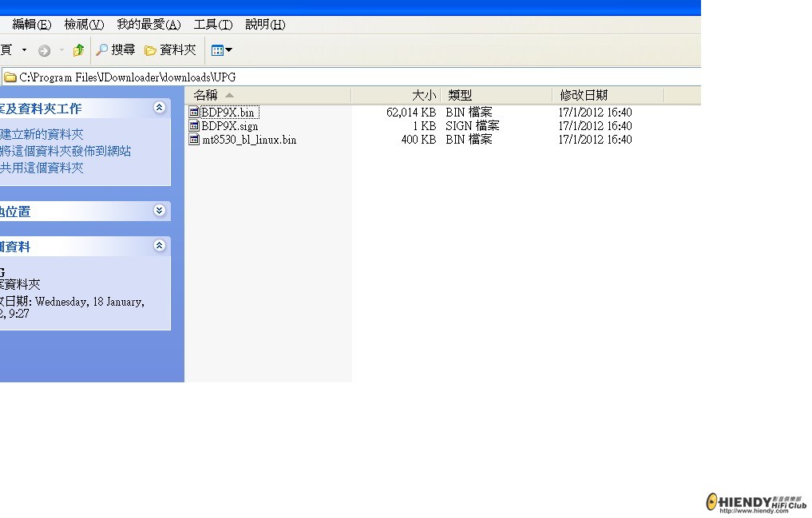Open the Views layout dropdown button
This screenshot has height=518, width=812.
click(222, 50)
